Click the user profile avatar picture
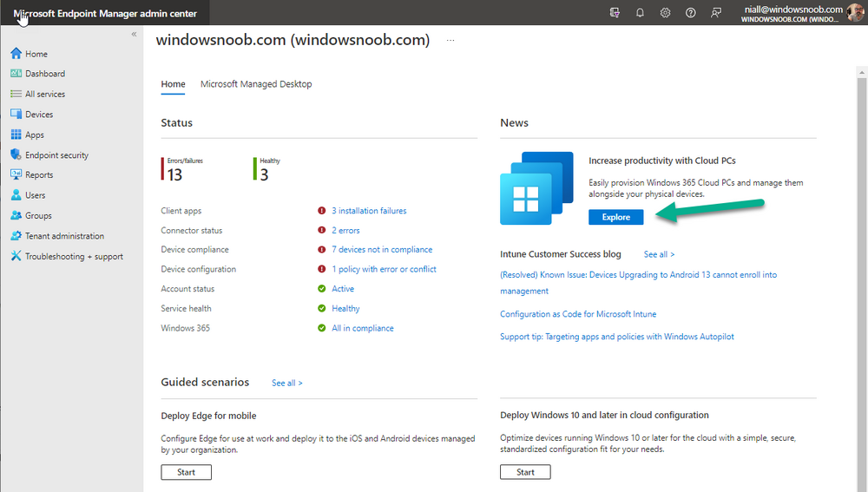This screenshot has width=868, height=492. (856, 12)
